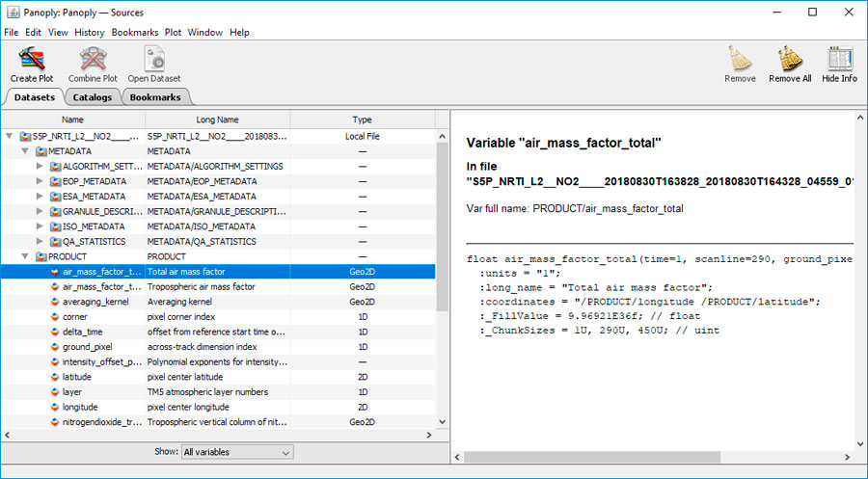
Task: Click the Combine Plot toolbar icon
Action: 93,59
